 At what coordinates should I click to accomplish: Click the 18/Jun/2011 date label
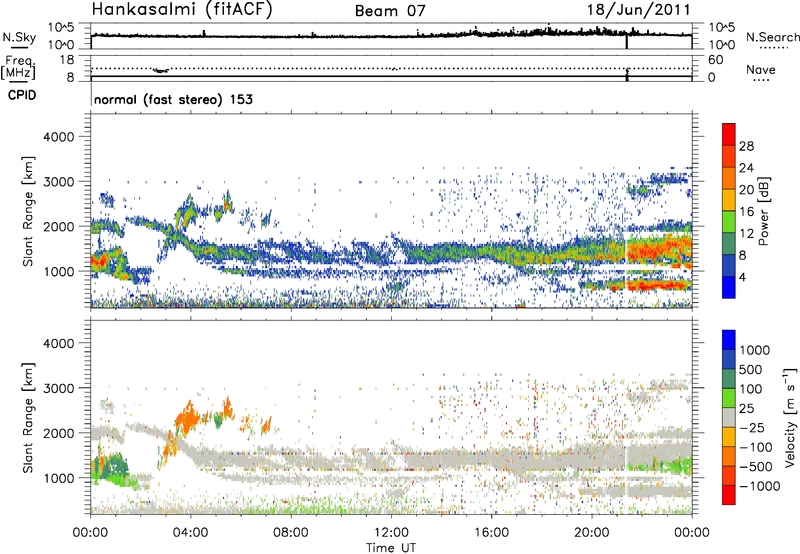point(638,10)
